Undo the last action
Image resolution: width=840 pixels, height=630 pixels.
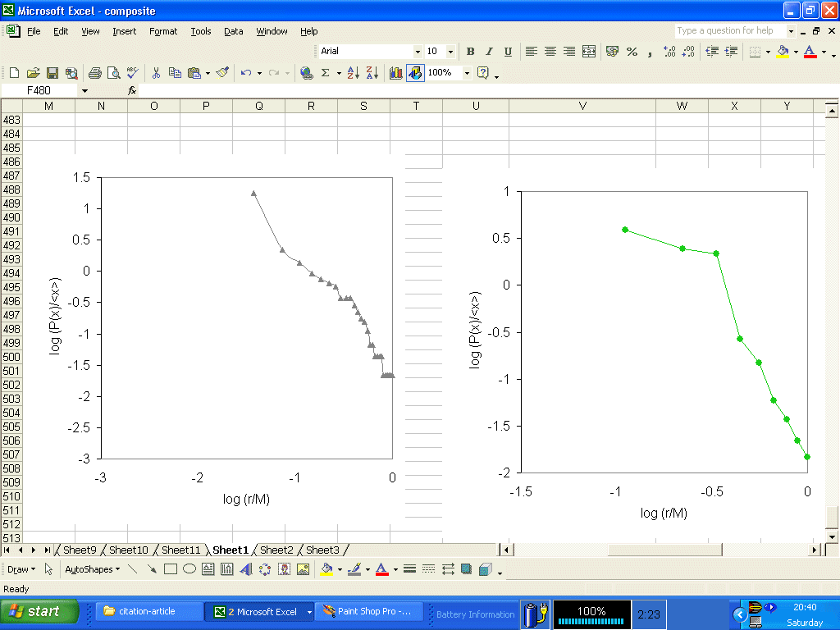point(246,73)
